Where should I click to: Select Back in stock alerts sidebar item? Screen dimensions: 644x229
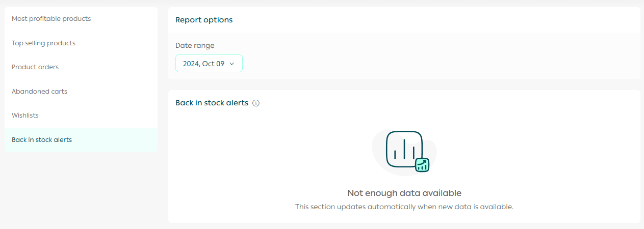42,140
